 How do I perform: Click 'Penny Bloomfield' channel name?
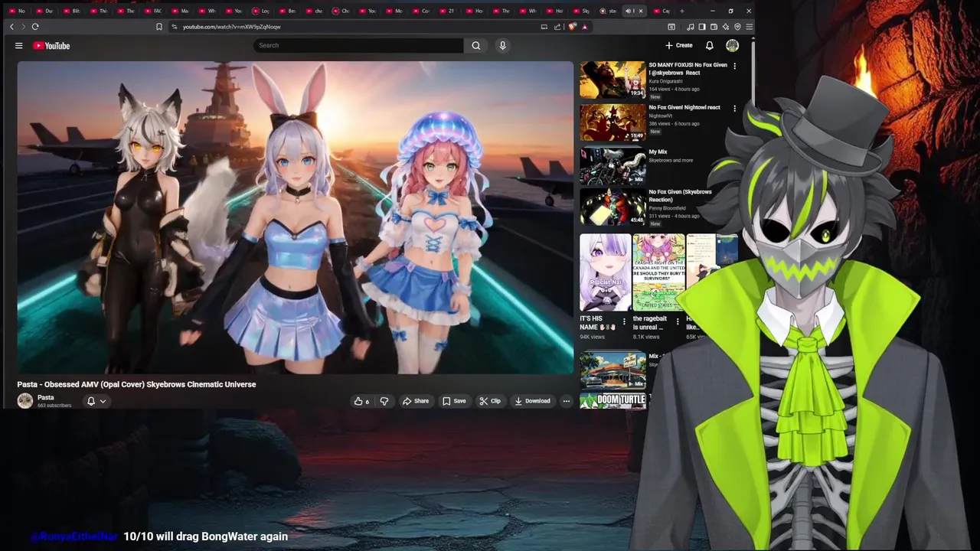[x=668, y=208]
